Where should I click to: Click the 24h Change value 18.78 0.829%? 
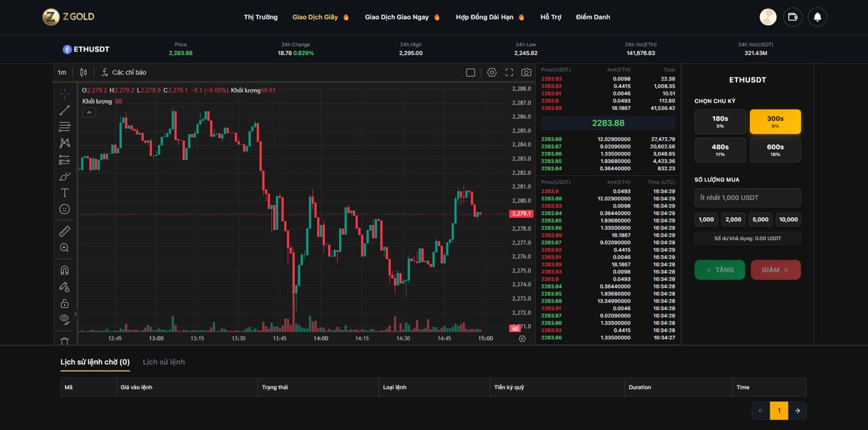coord(296,53)
